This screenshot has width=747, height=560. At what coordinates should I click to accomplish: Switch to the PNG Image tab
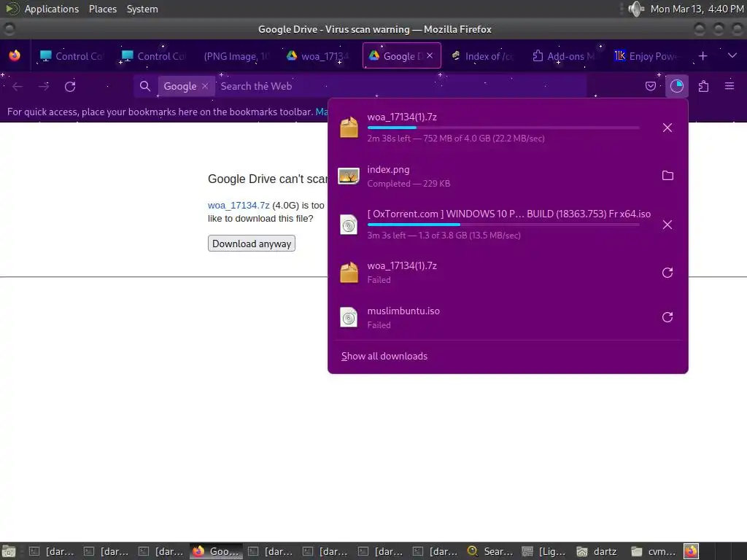pyautogui.click(x=236, y=55)
